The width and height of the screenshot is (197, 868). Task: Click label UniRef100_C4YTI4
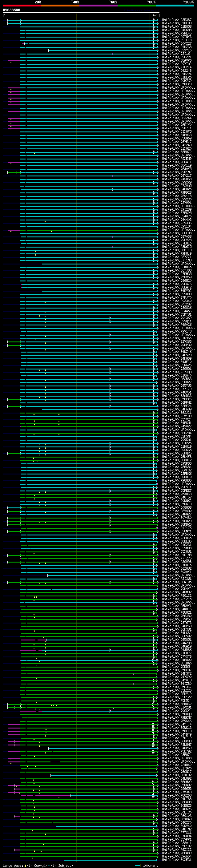pos(176,724)
